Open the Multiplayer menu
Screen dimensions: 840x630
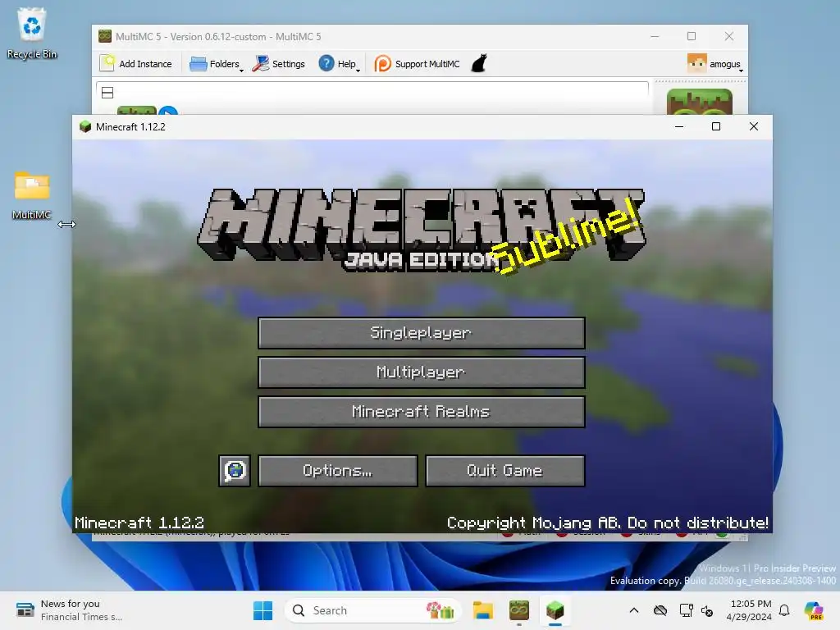tap(421, 372)
